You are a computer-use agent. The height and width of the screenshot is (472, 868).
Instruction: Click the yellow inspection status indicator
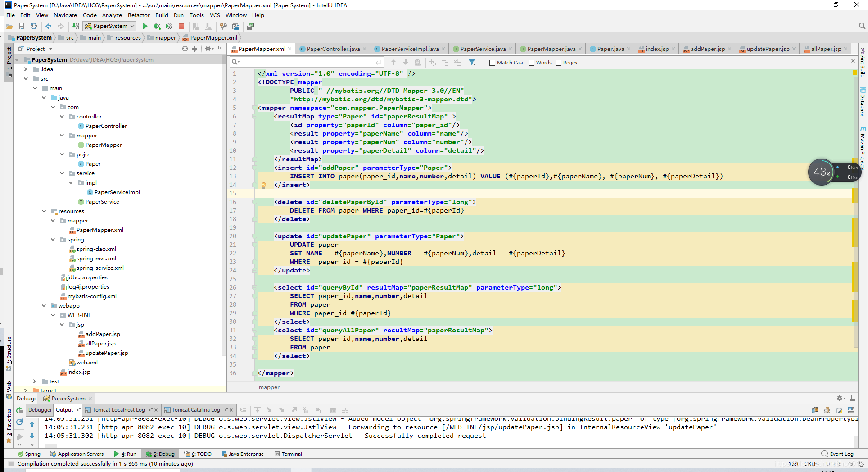tap(854, 73)
